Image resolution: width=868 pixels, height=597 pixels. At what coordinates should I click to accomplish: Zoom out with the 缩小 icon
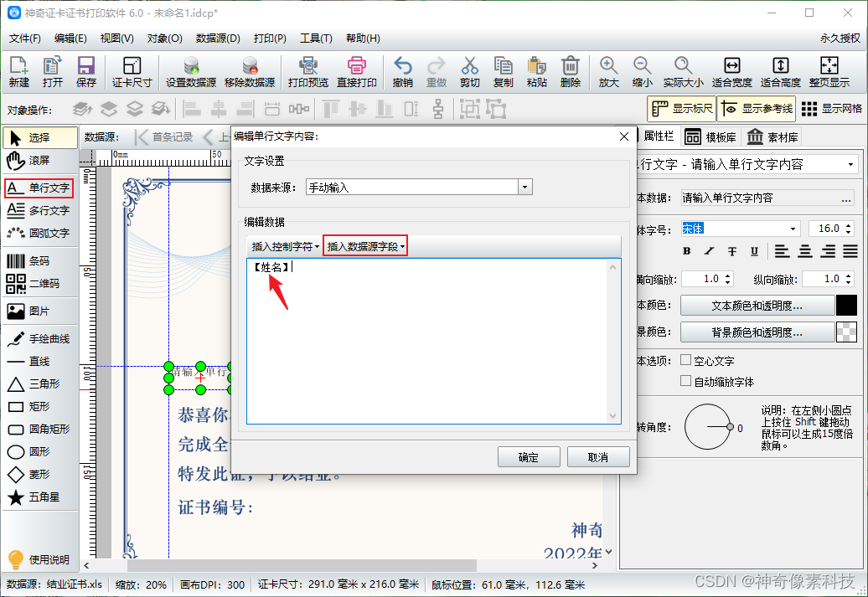642,72
